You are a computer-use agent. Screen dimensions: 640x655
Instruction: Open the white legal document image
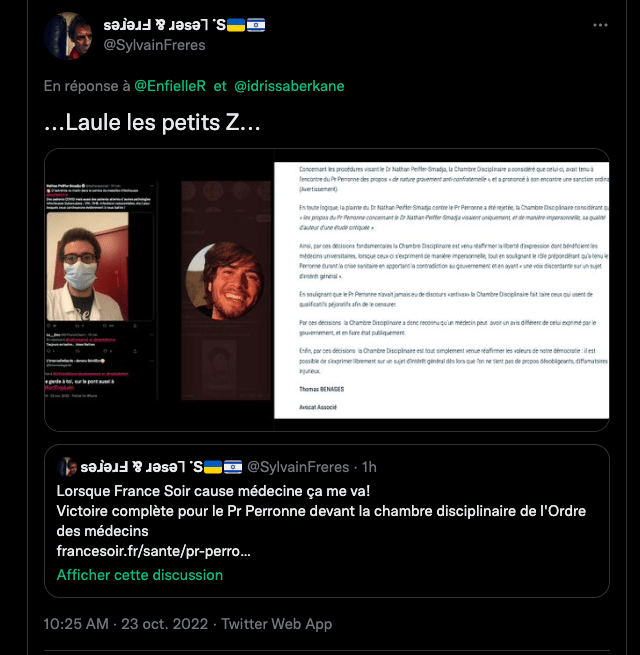(x=441, y=290)
